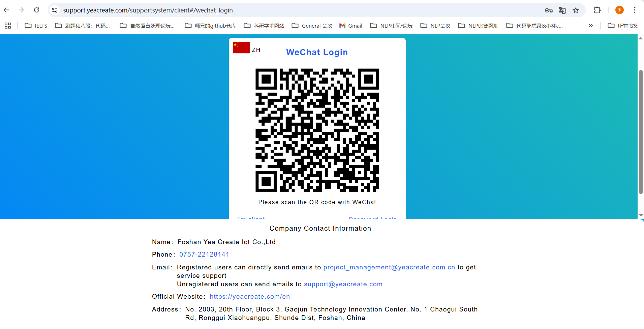Open the support@yeacreate.com email link
This screenshot has height=329, width=644.
click(343, 284)
